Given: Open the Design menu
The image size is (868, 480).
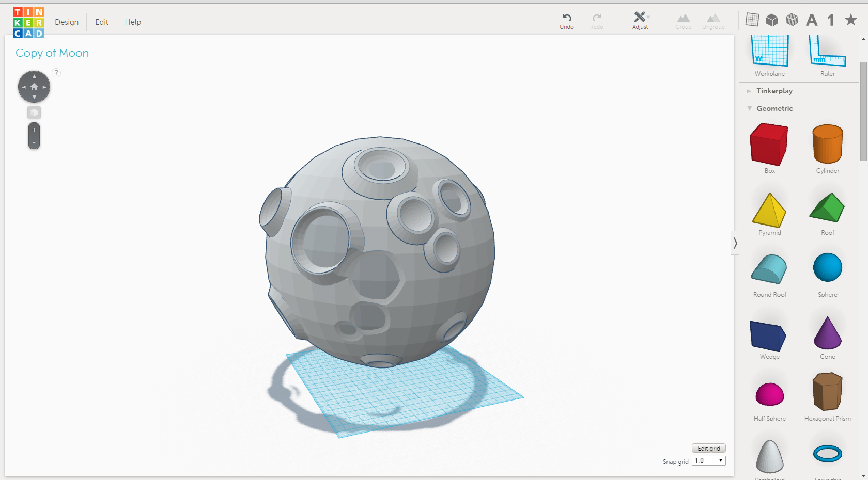Looking at the screenshot, I should [x=67, y=22].
